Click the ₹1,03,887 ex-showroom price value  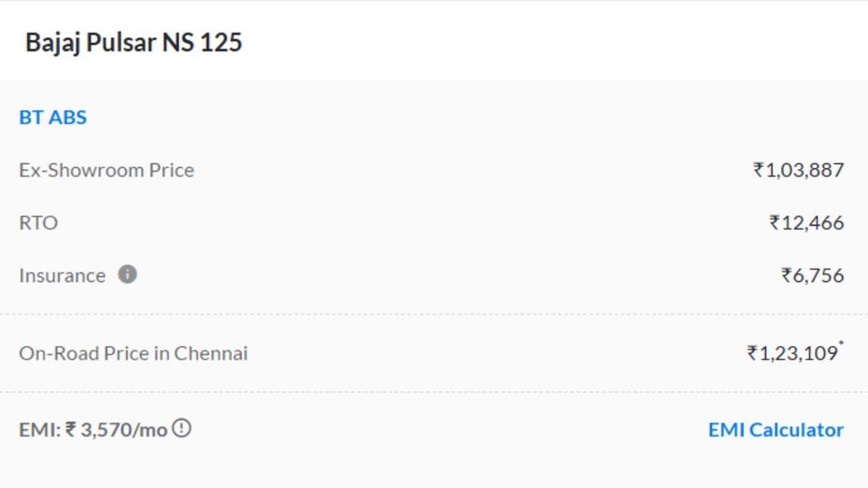pyautogui.click(x=798, y=170)
